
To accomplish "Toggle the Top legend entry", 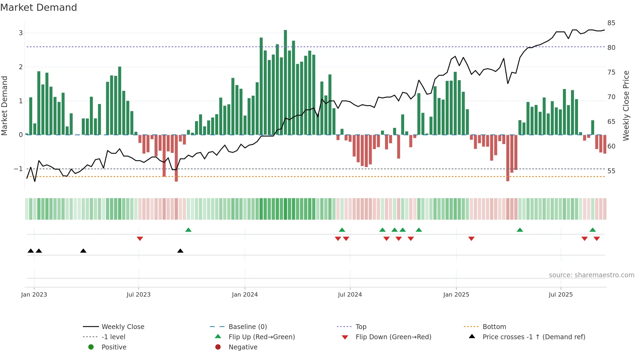I will pos(352,327).
